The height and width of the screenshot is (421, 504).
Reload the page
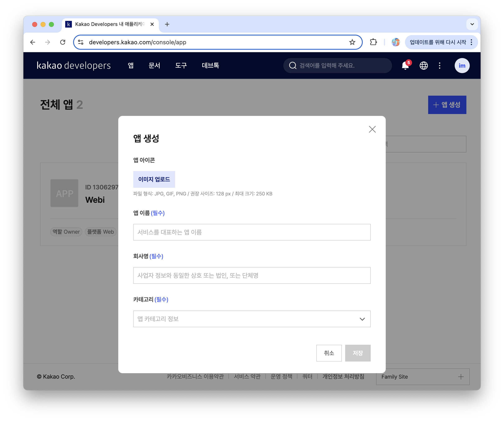coord(63,42)
